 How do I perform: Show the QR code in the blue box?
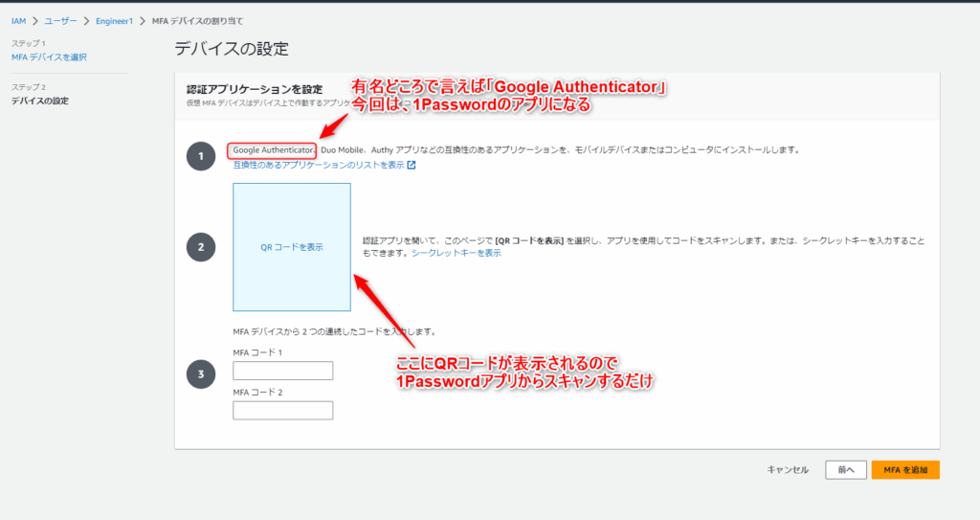coord(292,247)
